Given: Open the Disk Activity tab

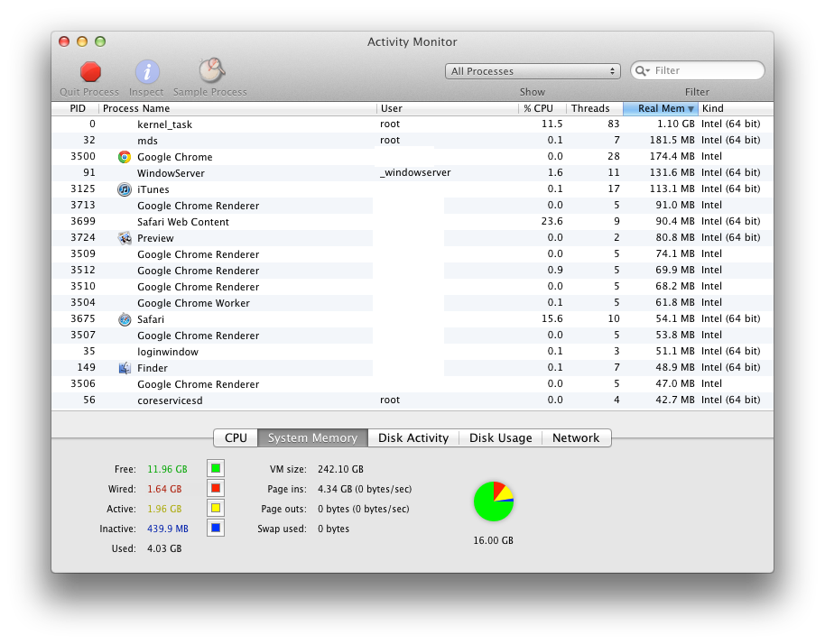Looking at the screenshot, I should (413, 438).
